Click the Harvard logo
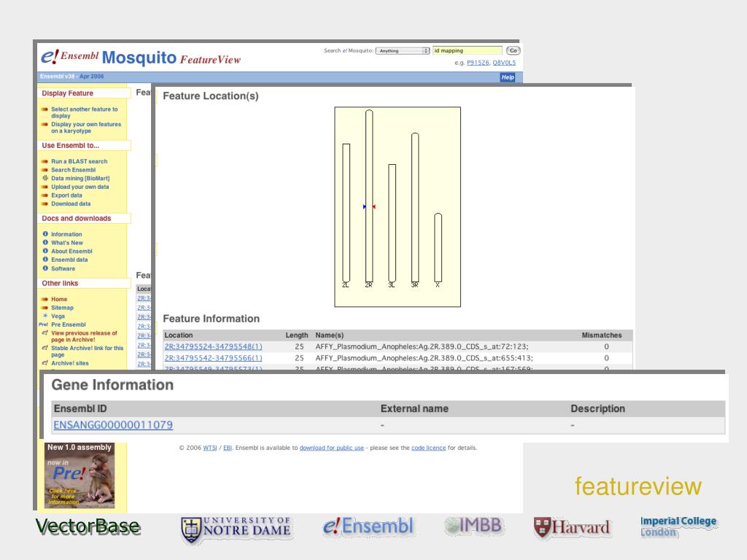The image size is (747, 560). 572,528
